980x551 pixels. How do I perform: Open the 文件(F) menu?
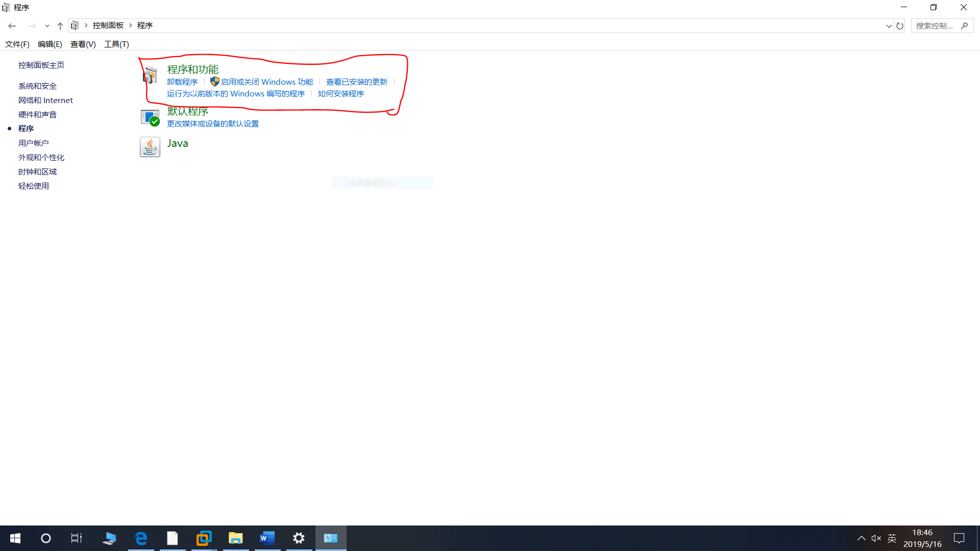point(17,44)
